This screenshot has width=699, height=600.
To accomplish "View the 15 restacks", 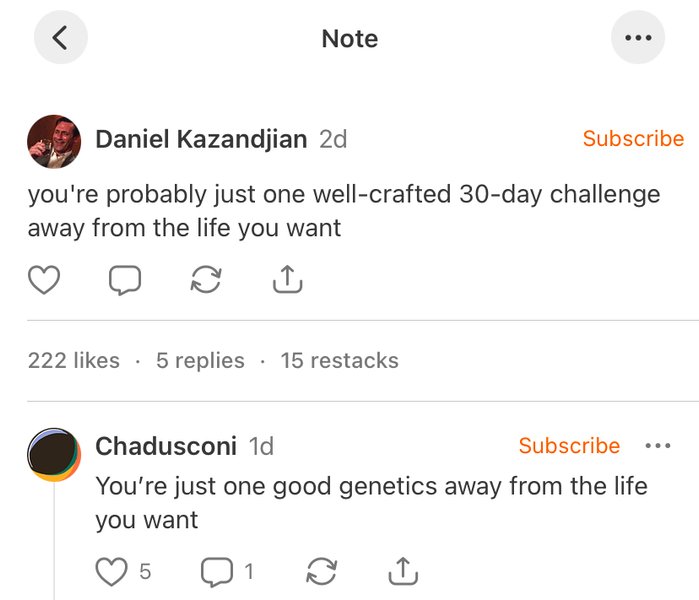I will pos(339,361).
